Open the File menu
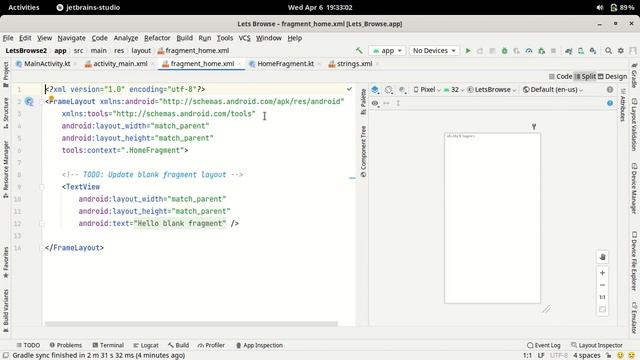 point(8,38)
